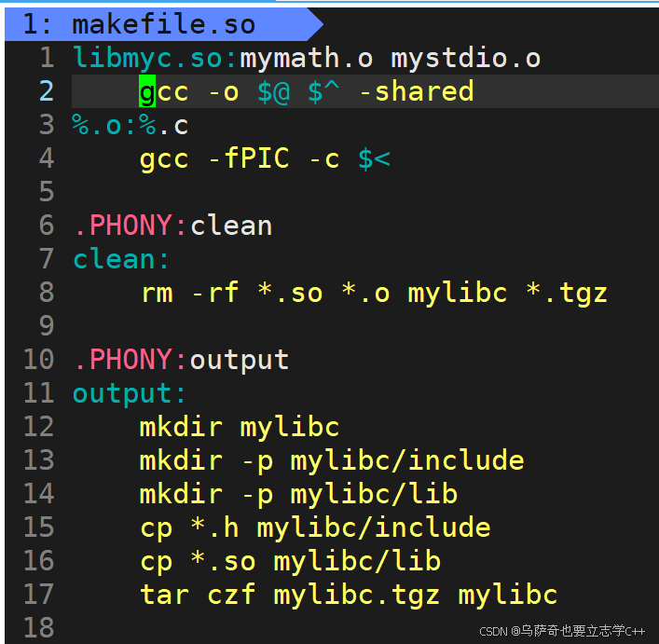Click the -shared flag on line 2

pyautogui.click(x=417, y=91)
